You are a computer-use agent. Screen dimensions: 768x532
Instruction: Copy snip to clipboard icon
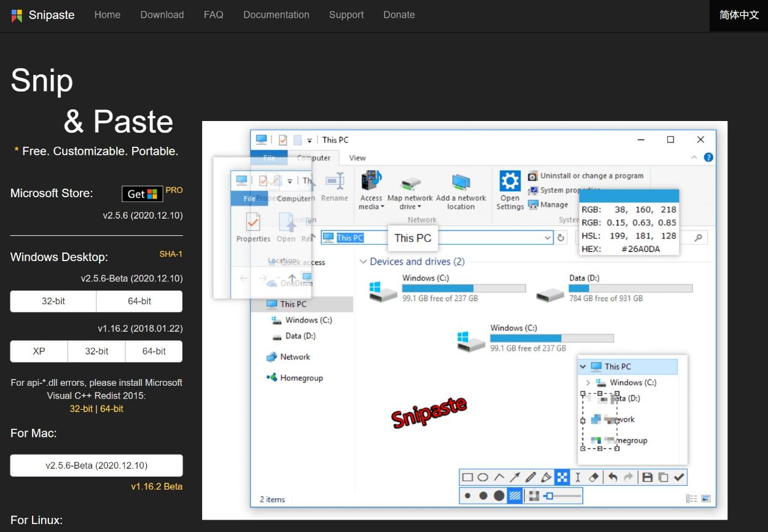point(663,477)
